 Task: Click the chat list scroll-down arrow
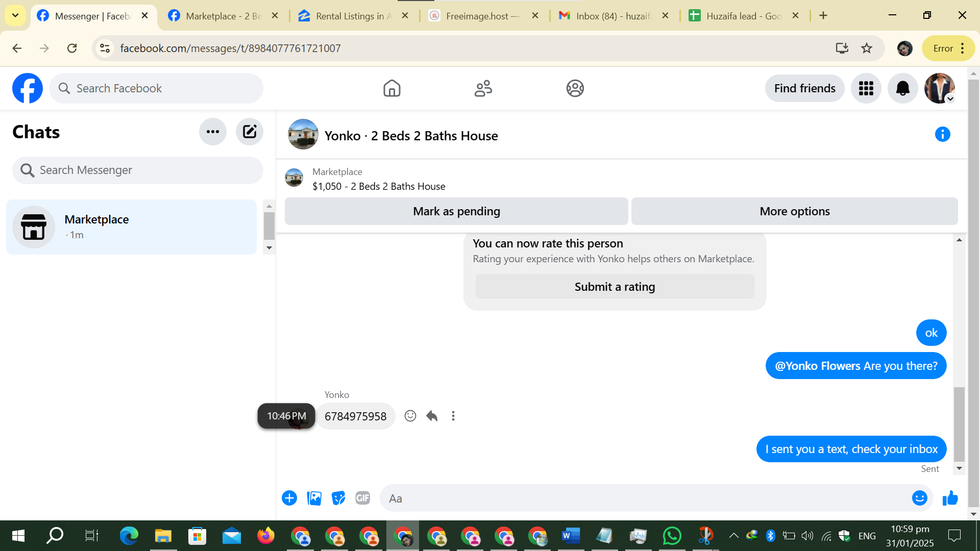tap(269, 248)
